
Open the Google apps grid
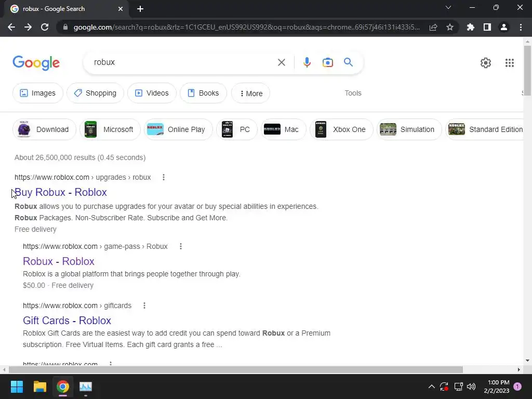tap(509, 63)
